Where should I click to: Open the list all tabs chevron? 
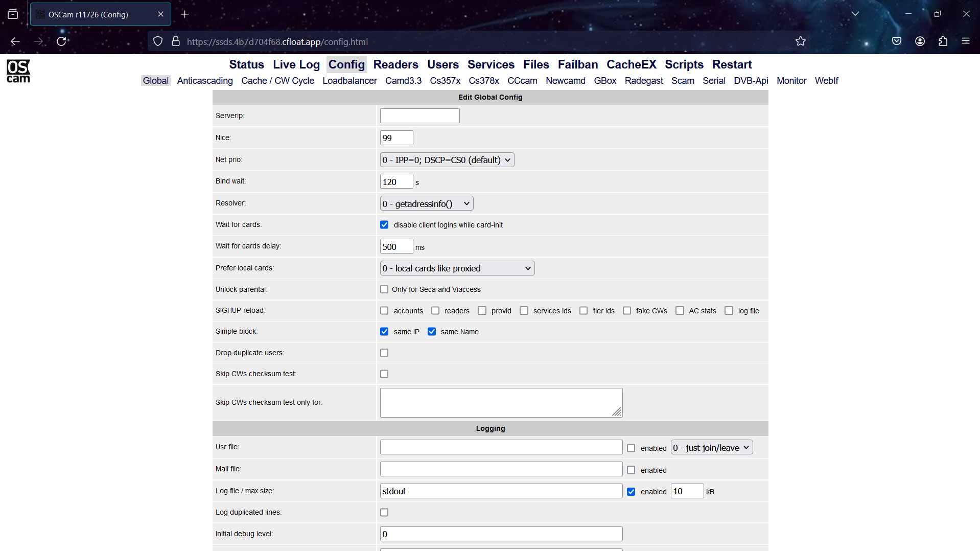pos(855,14)
